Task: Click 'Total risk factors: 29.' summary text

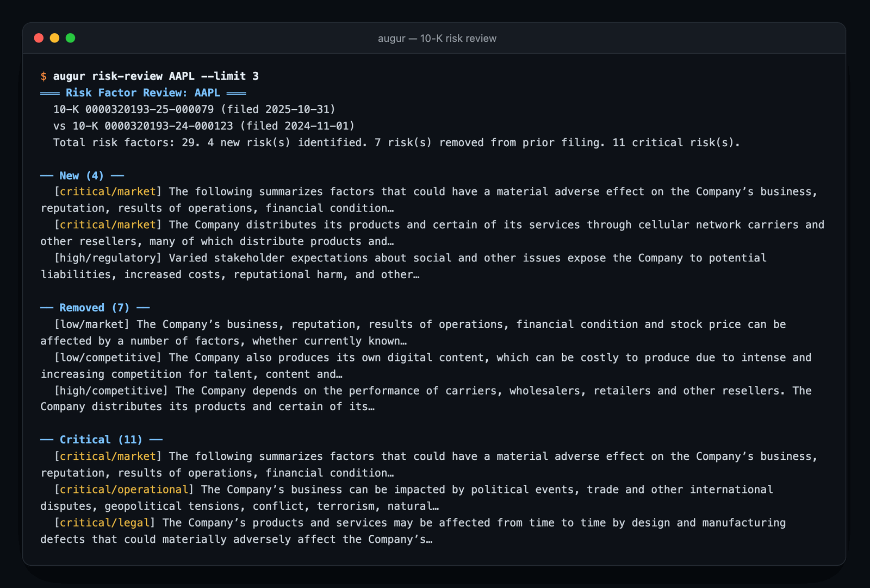Action: click(x=127, y=142)
